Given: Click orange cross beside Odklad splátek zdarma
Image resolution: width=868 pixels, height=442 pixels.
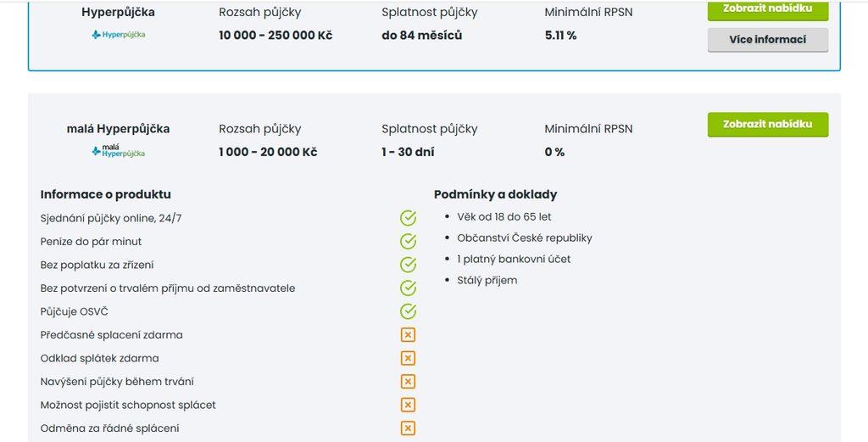Looking at the screenshot, I should 408,358.
